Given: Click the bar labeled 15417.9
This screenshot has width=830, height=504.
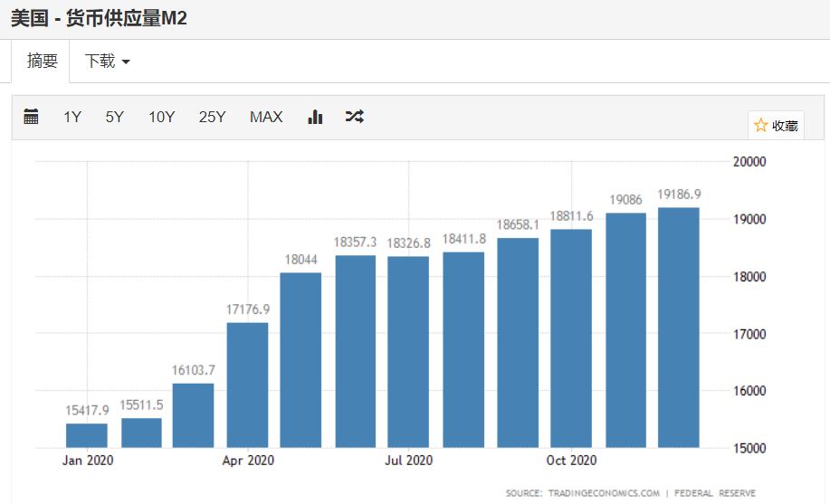Looking at the screenshot, I should 87,435.
